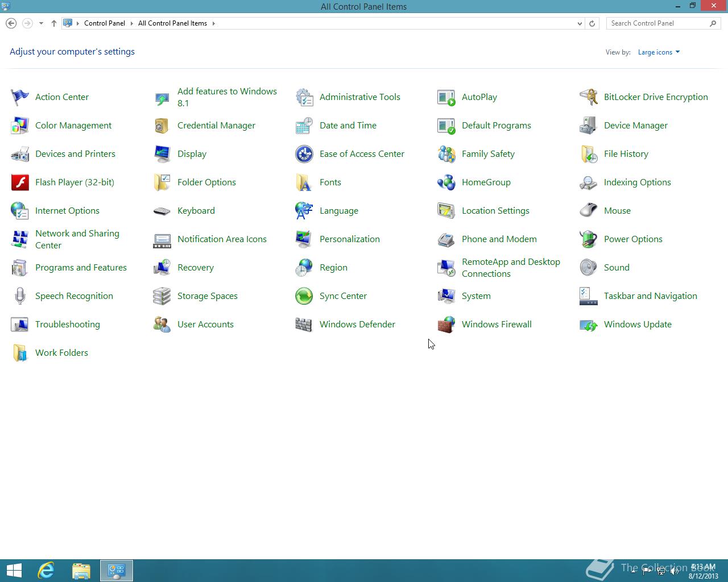Screen dimensions: 728x582
Task: Open the Power Options battery icon
Action: pyautogui.click(x=589, y=239)
